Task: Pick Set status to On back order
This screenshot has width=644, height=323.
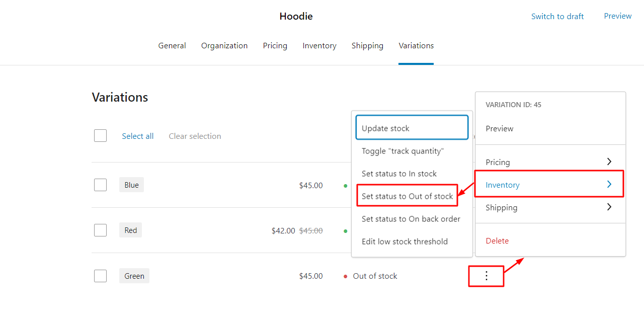Action: (411, 219)
